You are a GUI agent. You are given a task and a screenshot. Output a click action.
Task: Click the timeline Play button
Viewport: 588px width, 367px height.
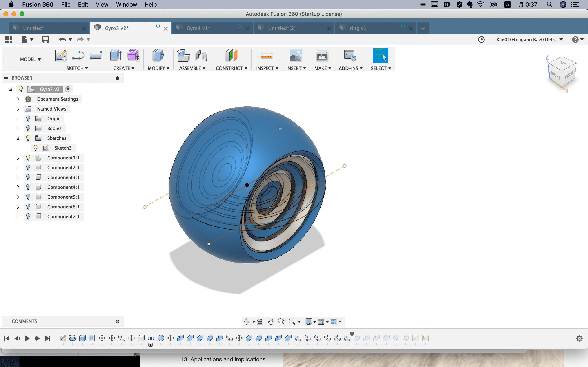pyautogui.click(x=27, y=338)
